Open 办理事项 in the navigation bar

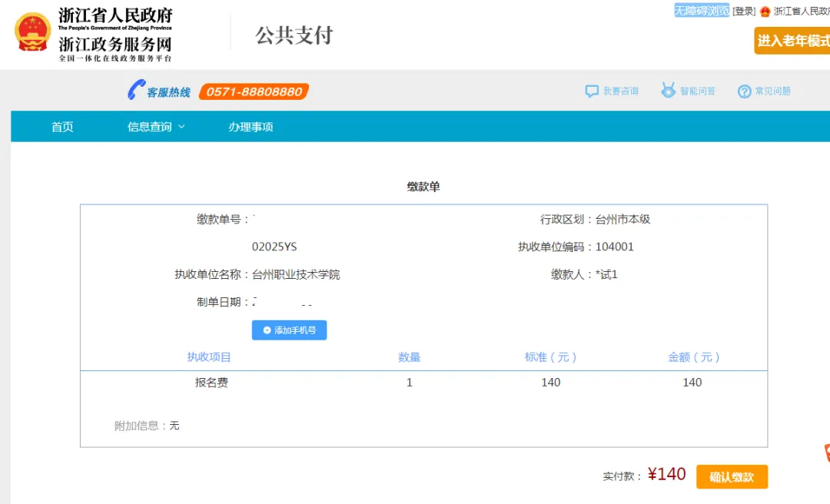coord(251,127)
